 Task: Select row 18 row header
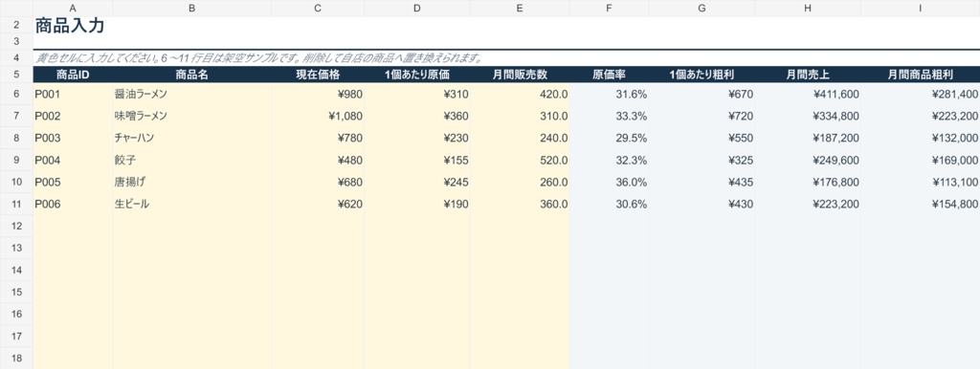(x=16, y=358)
